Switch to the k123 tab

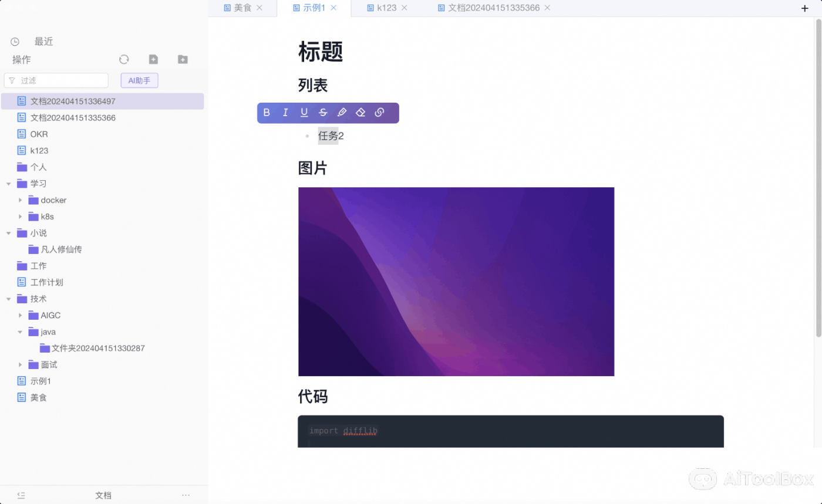pos(385,8)
